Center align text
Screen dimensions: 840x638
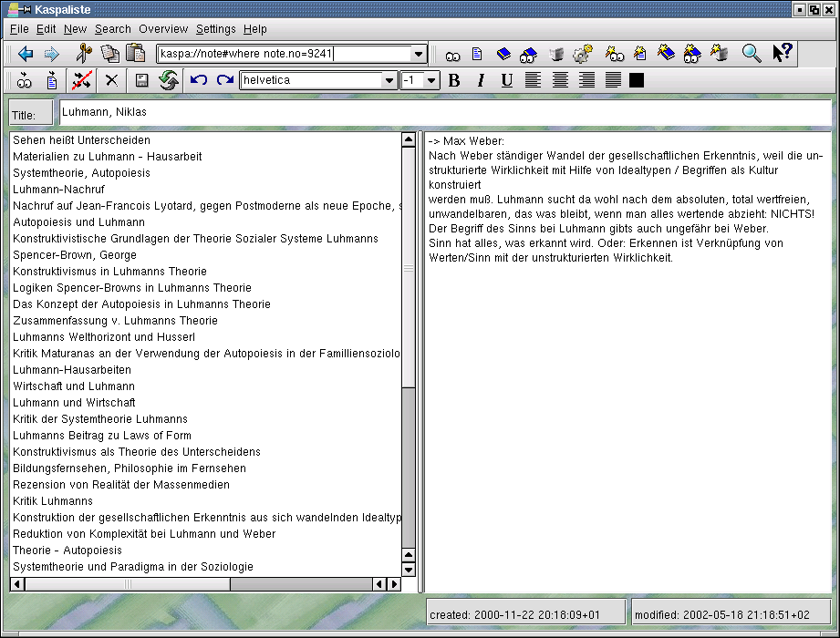tap(560, 80)
